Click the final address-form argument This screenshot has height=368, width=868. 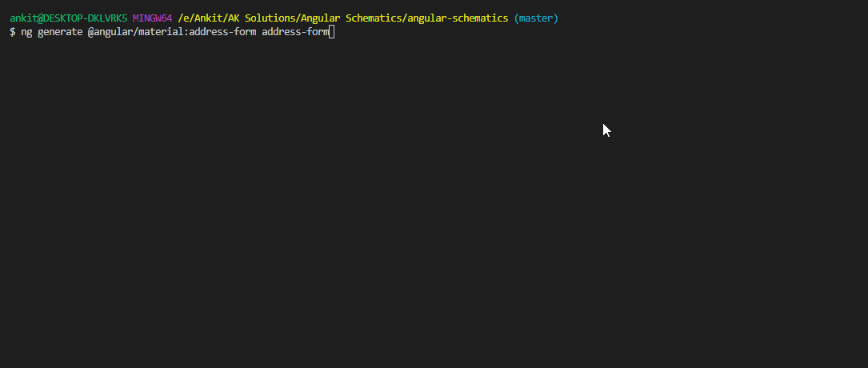(x=295, y=32)
